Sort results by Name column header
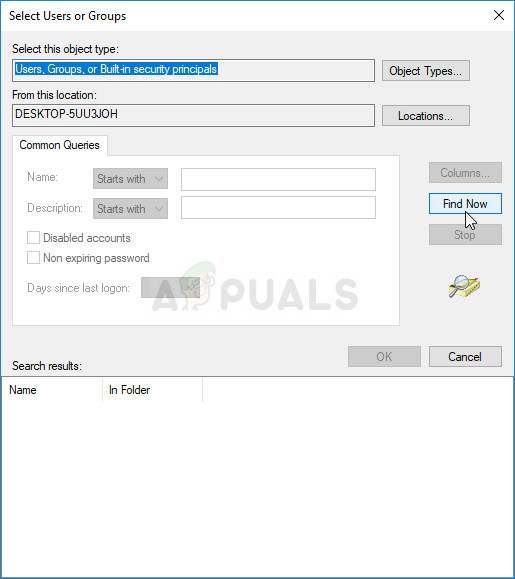The width and height of the screenshot is (515, 579). pos(52,390)
